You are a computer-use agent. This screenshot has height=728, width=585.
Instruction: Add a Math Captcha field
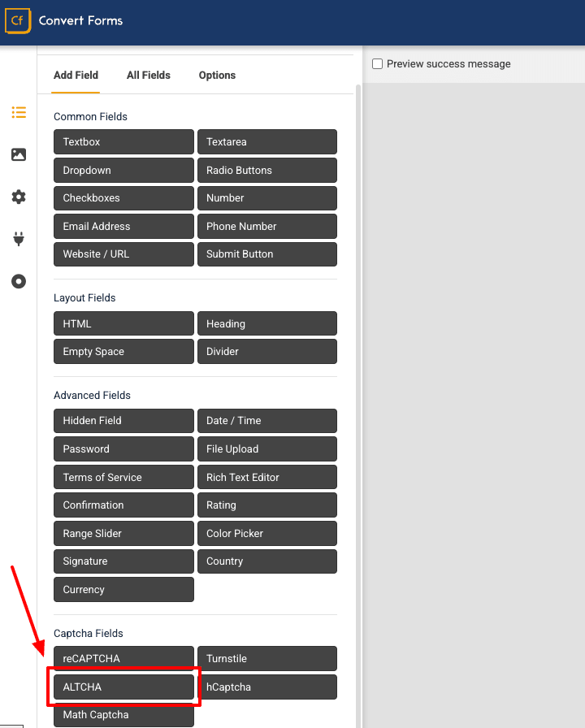click(x=123, y=715)
